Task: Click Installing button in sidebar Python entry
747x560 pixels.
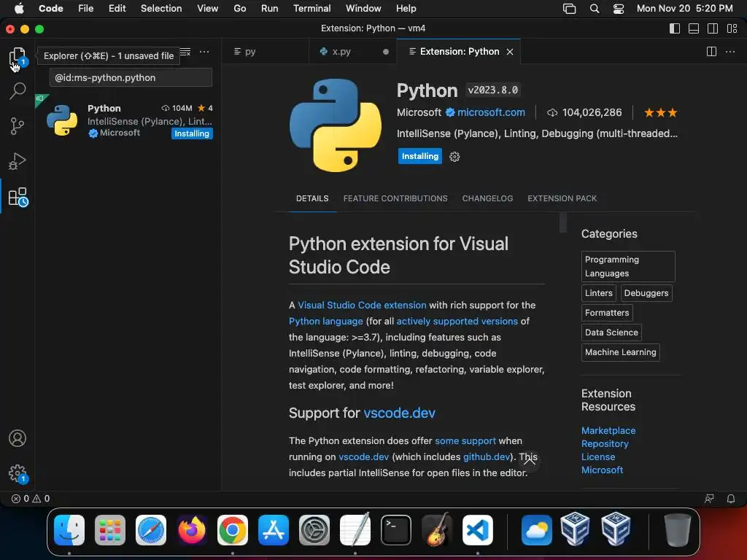Action: (x=192, y=134)
